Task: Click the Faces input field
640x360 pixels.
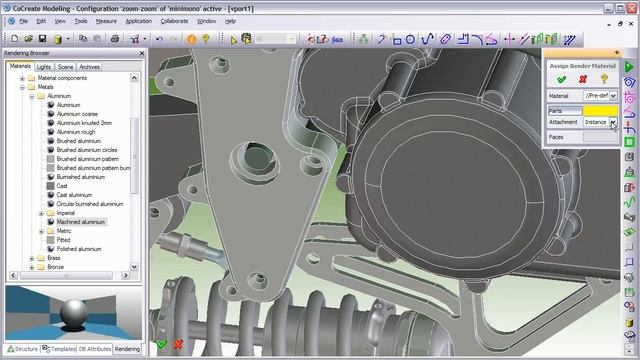Action: pyautogui.click(x=600, y=137)
